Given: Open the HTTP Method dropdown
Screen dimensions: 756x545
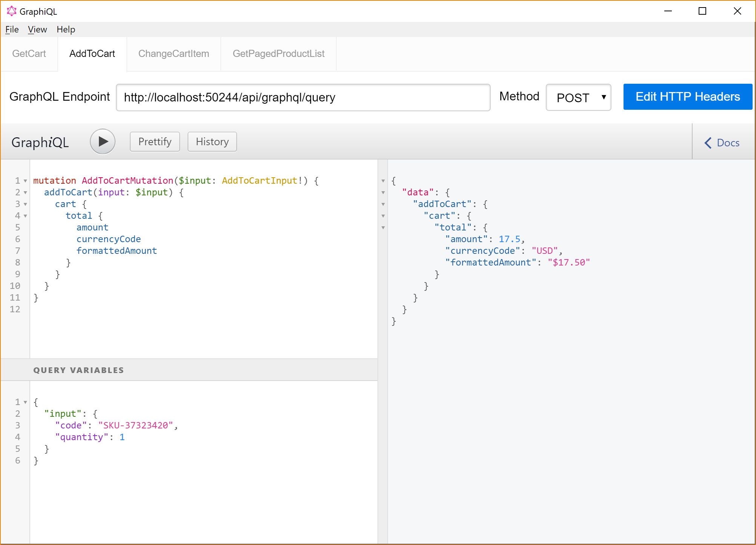Looking at the screenshot, I should tap(579, 97).
